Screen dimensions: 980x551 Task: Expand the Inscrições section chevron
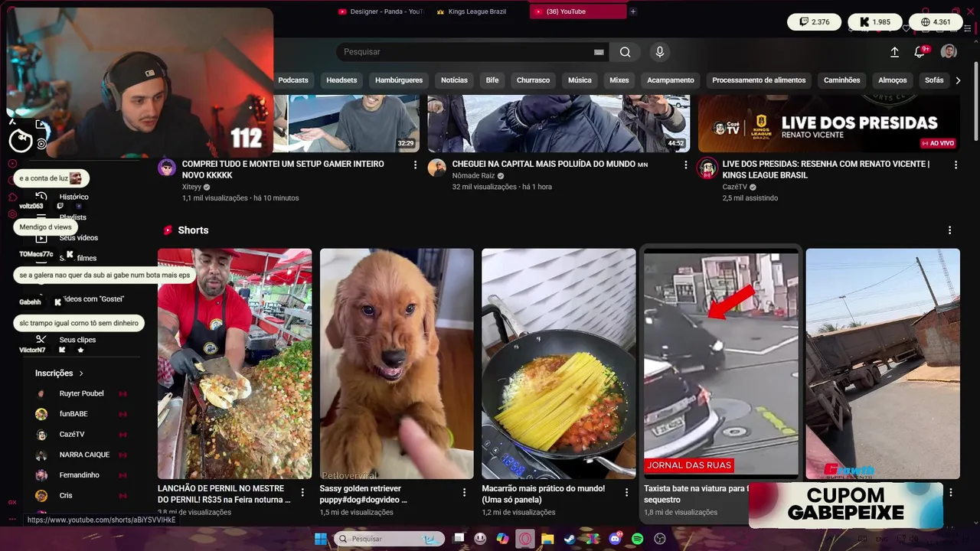point(81,373)
